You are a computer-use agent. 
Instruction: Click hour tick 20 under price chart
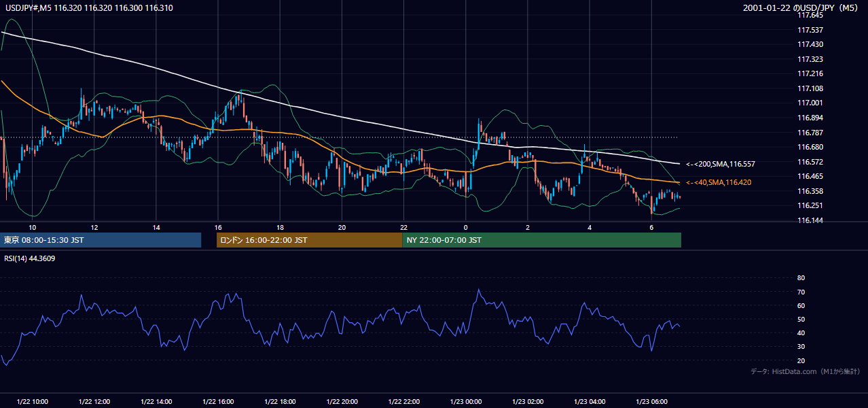click(342, 227)
